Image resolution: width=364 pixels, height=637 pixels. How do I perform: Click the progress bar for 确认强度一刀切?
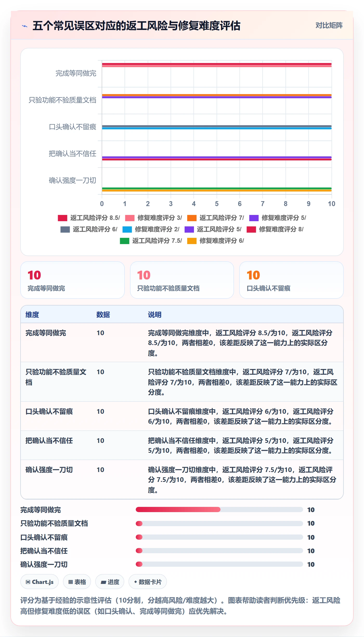click(x=219, y=564)
